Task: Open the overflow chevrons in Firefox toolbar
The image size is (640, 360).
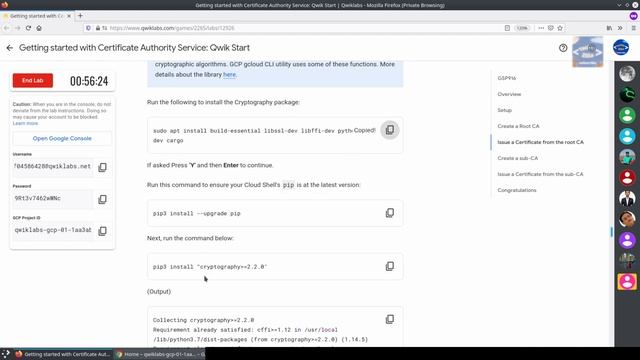Action: 620,28
